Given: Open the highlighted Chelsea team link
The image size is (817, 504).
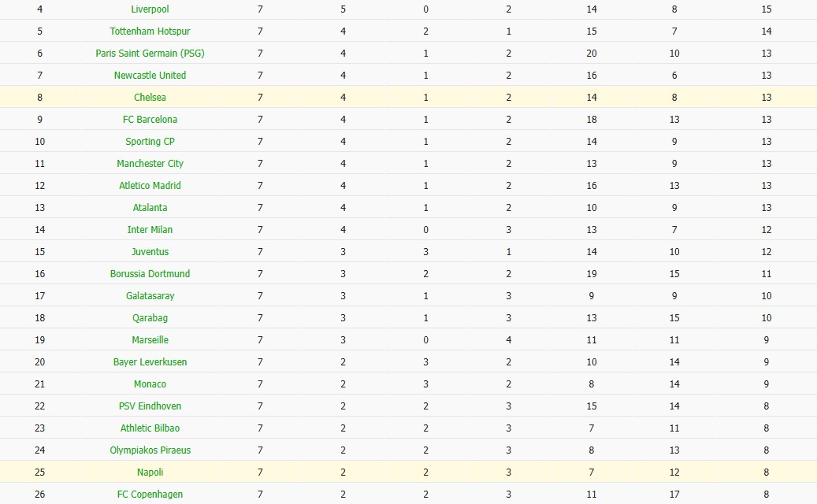Looking at the screenshot, I should click(150, 98).
